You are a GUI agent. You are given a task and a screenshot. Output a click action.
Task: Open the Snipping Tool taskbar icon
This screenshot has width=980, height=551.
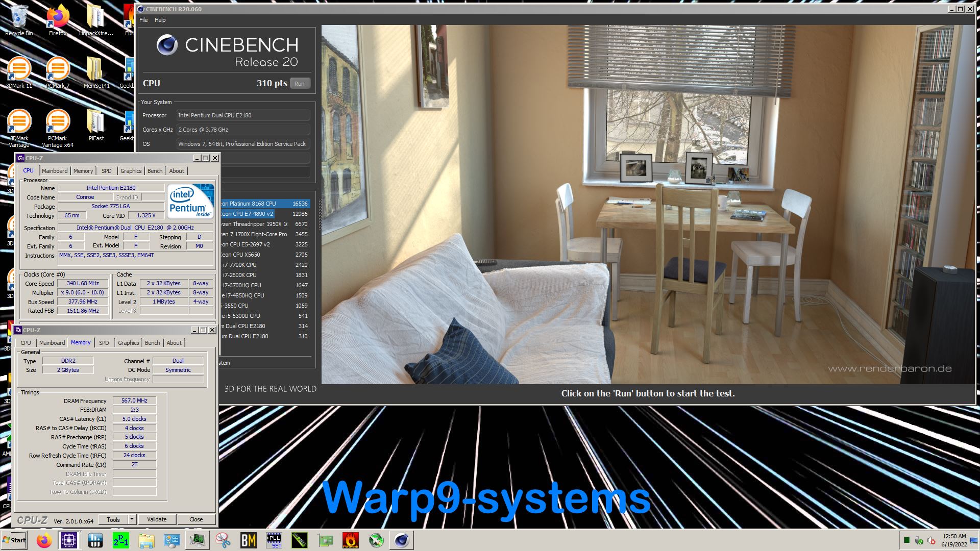tap(223, 540)
